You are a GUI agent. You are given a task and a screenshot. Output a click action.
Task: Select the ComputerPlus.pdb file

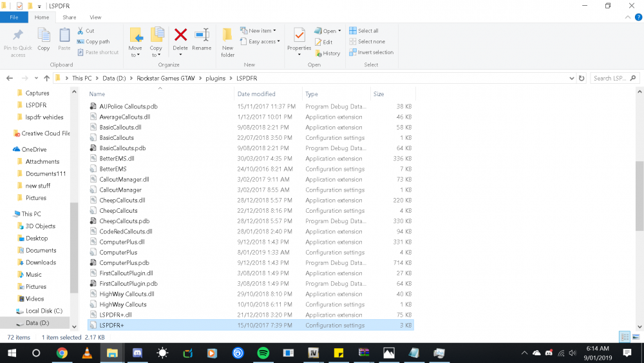(x=124, y=262)
